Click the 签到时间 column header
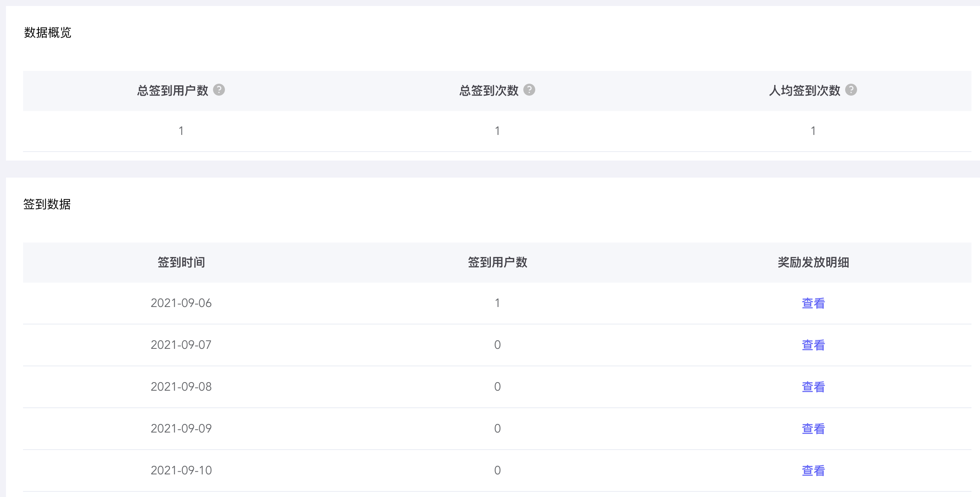The image size is (980, 497). click(x=181, y=262)
